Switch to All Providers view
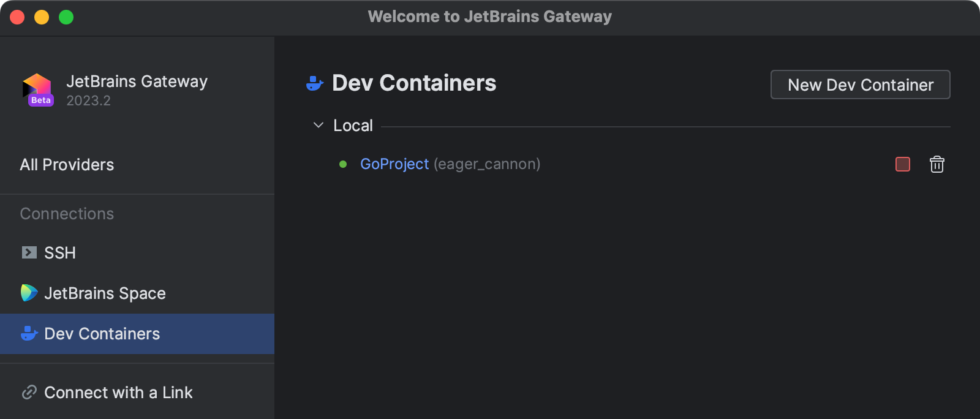 point(67,164)
